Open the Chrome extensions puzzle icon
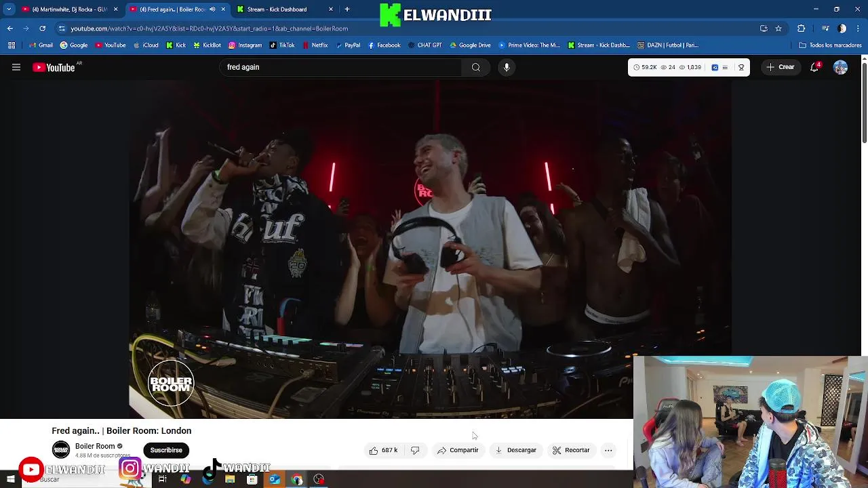Screen dimensions: 868x488 [x=802, y=28]
